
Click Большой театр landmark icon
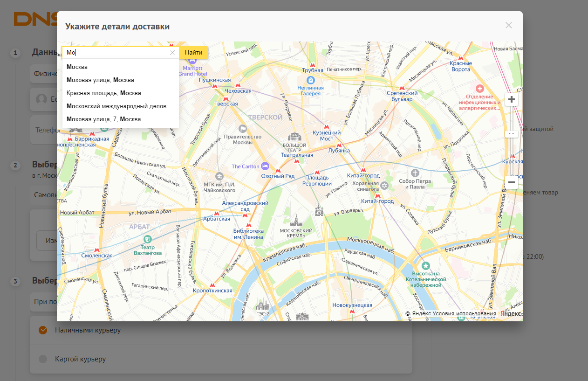(294, 137)
